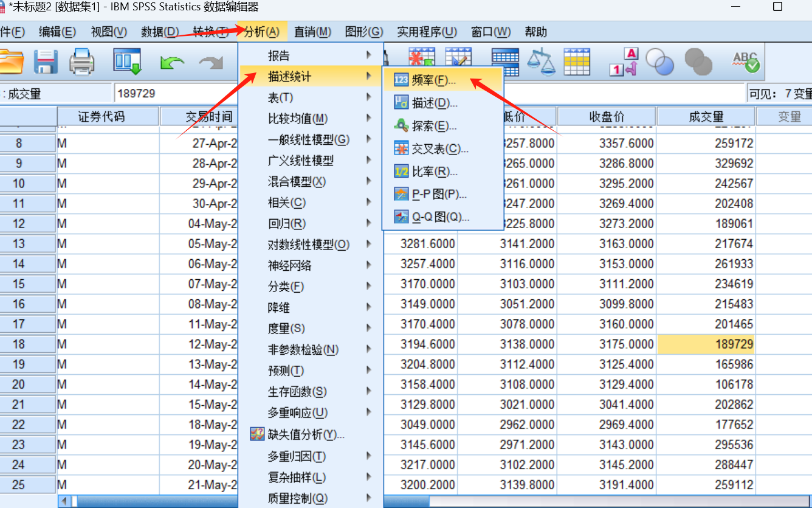
Task: Click the Split File toolbar icon
Action: (x=504, y=61)
